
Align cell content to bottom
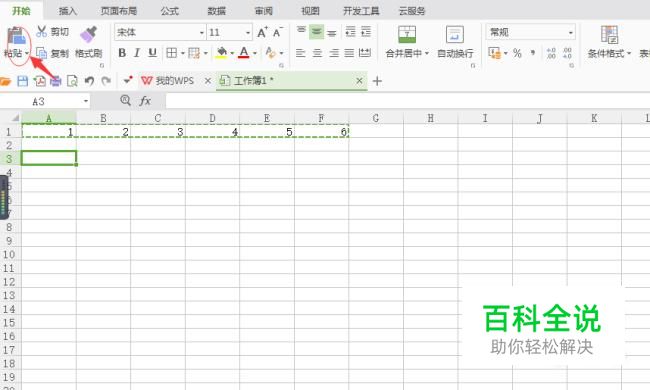click(332, 32)
